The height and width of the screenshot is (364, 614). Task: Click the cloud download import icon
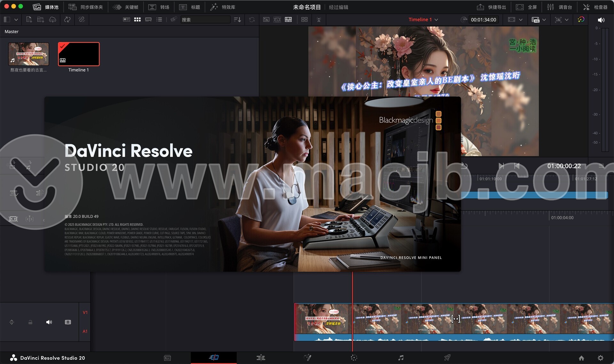[52, 20]
